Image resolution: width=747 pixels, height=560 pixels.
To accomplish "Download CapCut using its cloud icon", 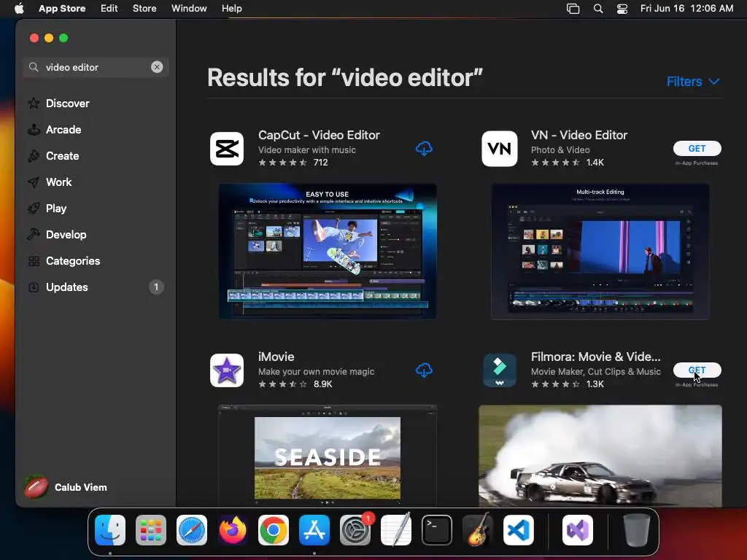I will pyautogui.click(x=424, y=149).
